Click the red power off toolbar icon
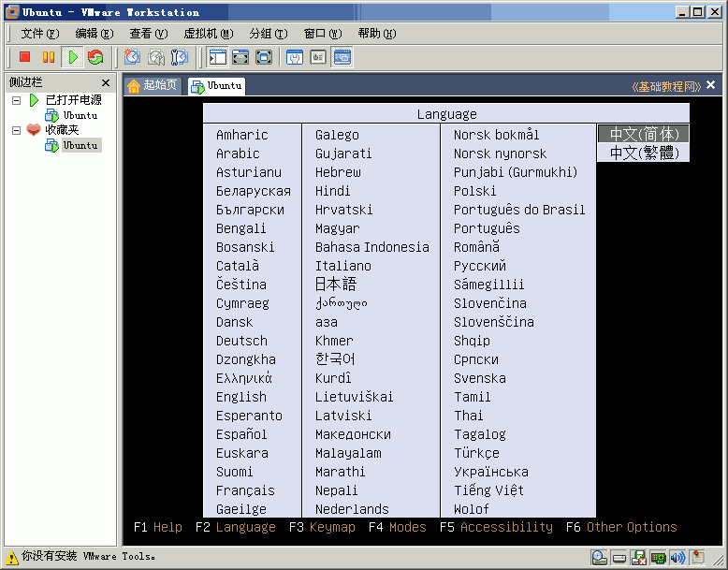Screen dimensions: 728x570 tap(24, 57)
